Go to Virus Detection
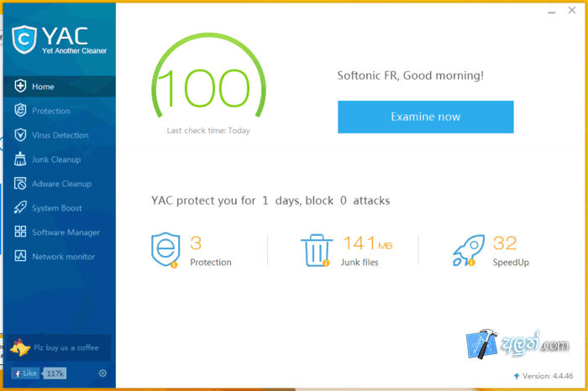 tap(60, 135)
